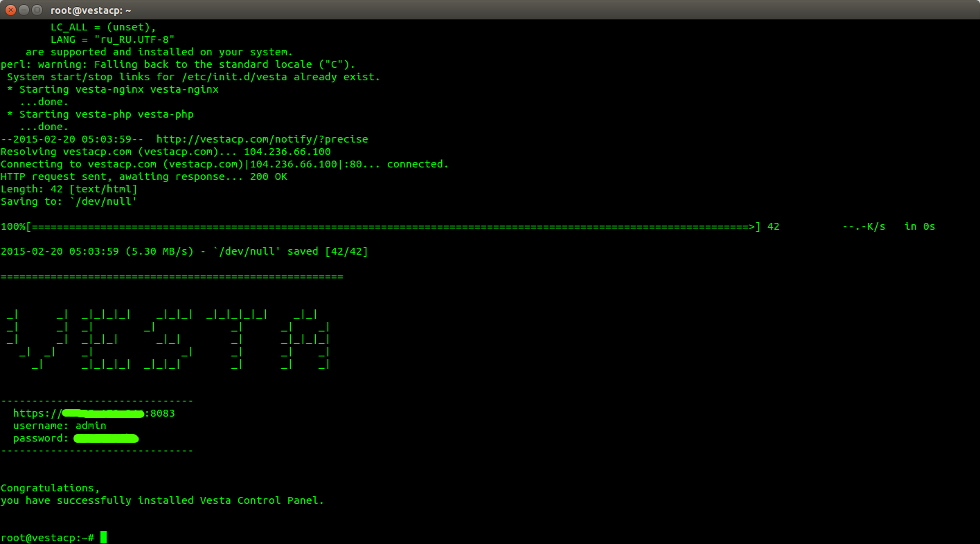This screenshot has height=544, width=980.
Task: Close the terminal window
Action: tap(10, 10)
